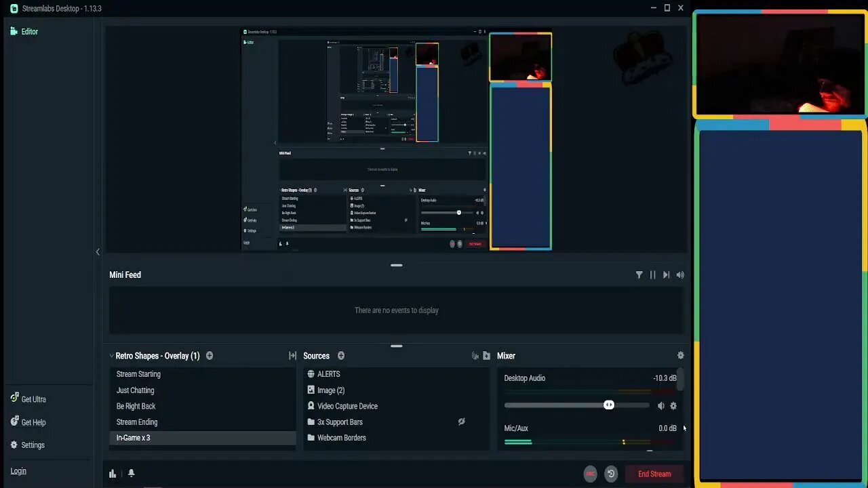This screenshot has width=868, height=488.
Task: Open the scene transitions icon
Action: [x=292, y=356]
